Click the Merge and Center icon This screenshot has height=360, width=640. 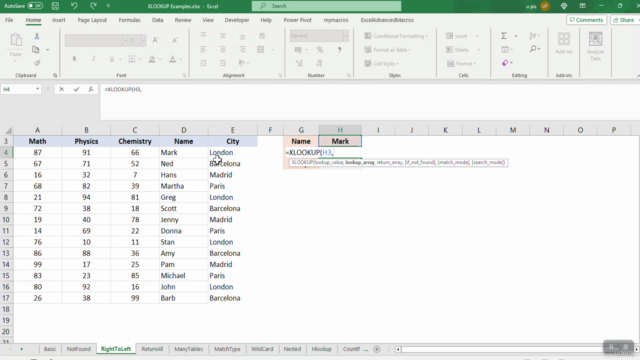[x=261, y=50]
